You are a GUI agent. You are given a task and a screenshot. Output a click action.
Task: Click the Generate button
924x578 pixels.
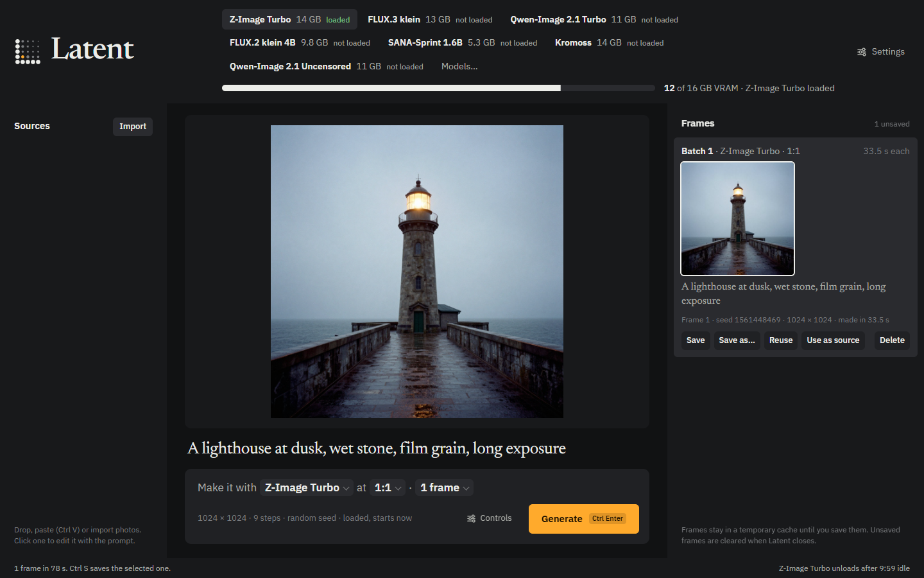[x=584, y=519]
